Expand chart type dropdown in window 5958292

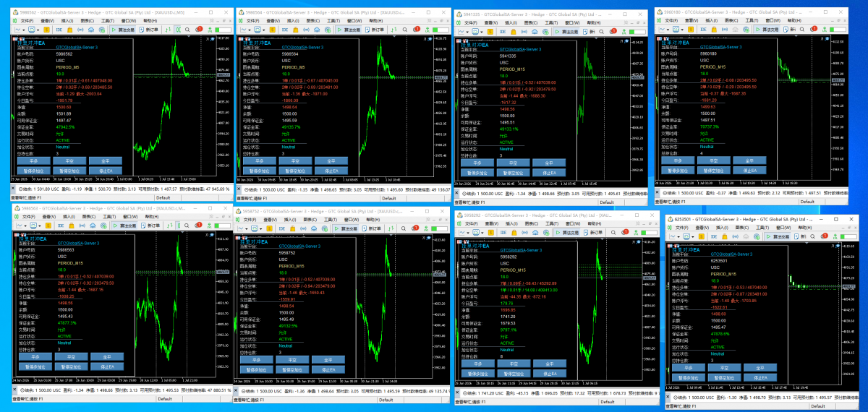[468, 233]
